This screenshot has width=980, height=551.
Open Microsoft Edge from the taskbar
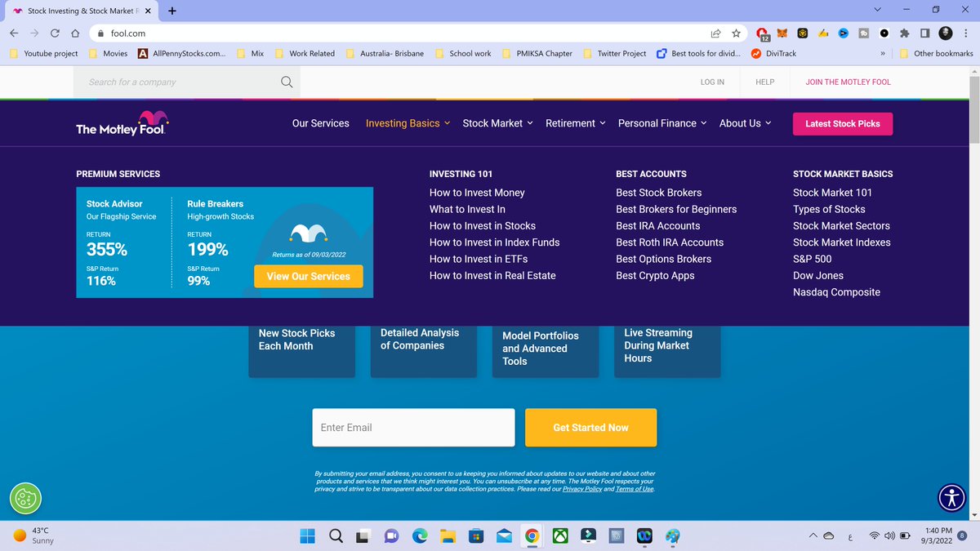420,536
